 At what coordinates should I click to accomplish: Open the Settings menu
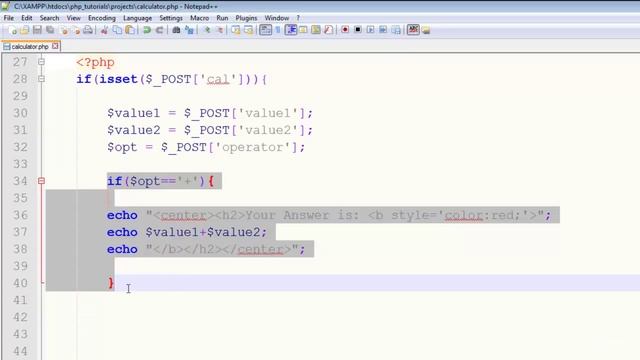point(171,18)
